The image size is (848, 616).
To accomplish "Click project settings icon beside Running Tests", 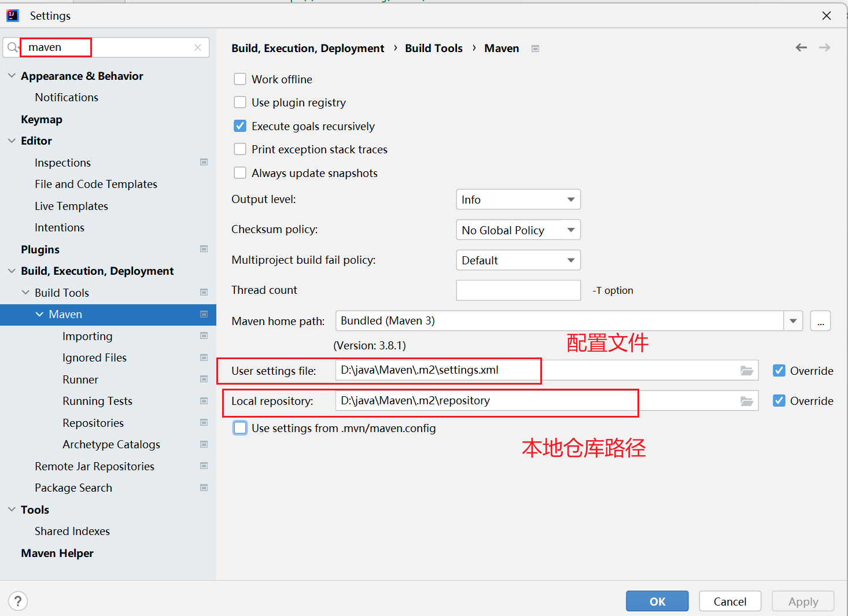I will tap(204, 401).
